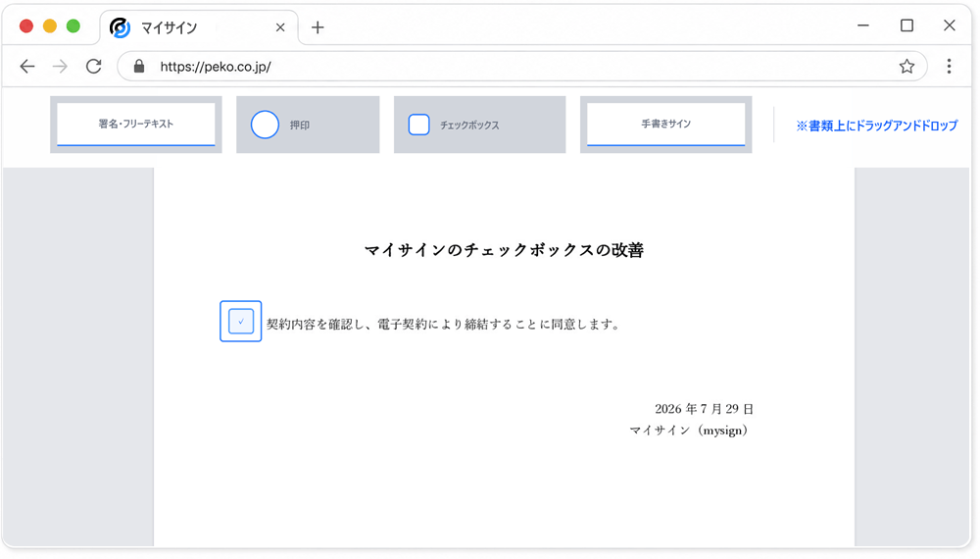Click the red macOS-style close dot

click(26, 26)
